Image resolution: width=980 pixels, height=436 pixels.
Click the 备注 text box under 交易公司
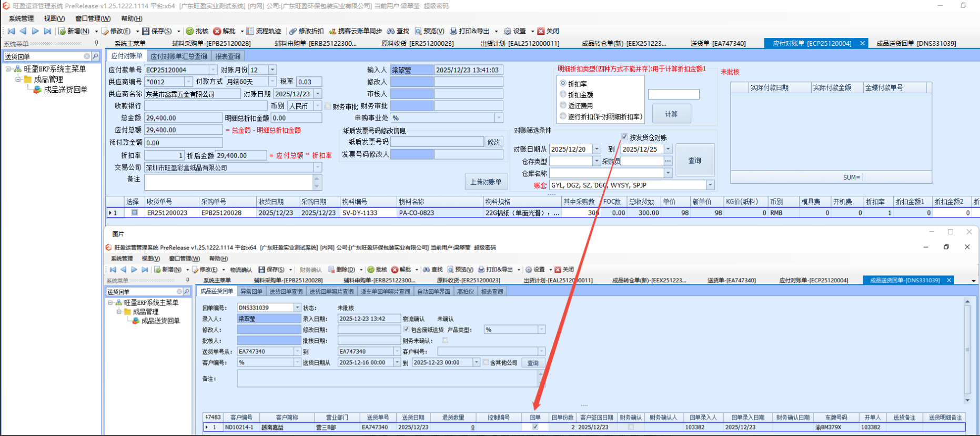pyautogui.click(x=229, y=182)
